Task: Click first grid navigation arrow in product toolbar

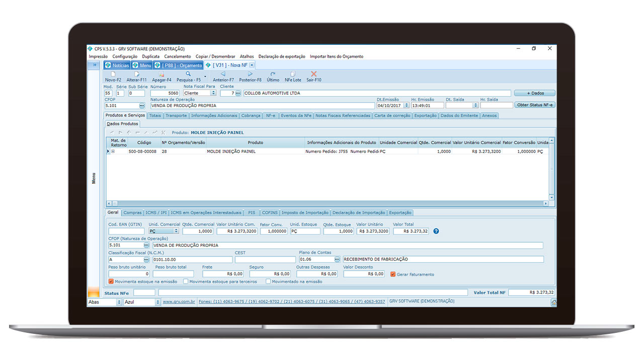Action: pos(111,133)
